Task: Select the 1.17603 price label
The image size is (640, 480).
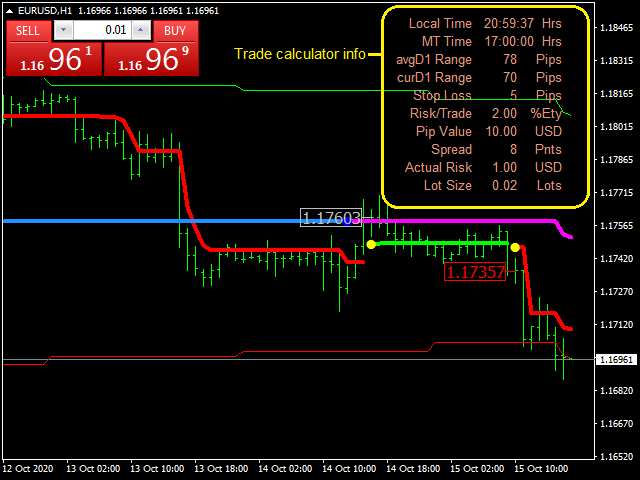Action: point(331,218)
